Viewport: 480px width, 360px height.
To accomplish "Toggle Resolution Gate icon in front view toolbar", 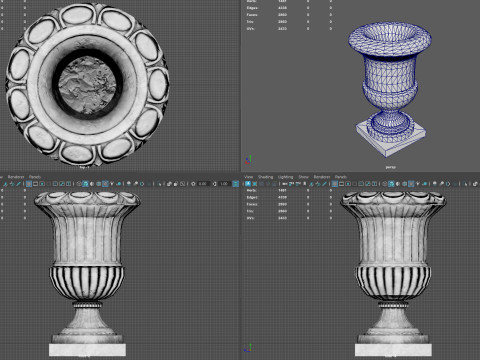I will pyautogui.click(x=42, y=184).
